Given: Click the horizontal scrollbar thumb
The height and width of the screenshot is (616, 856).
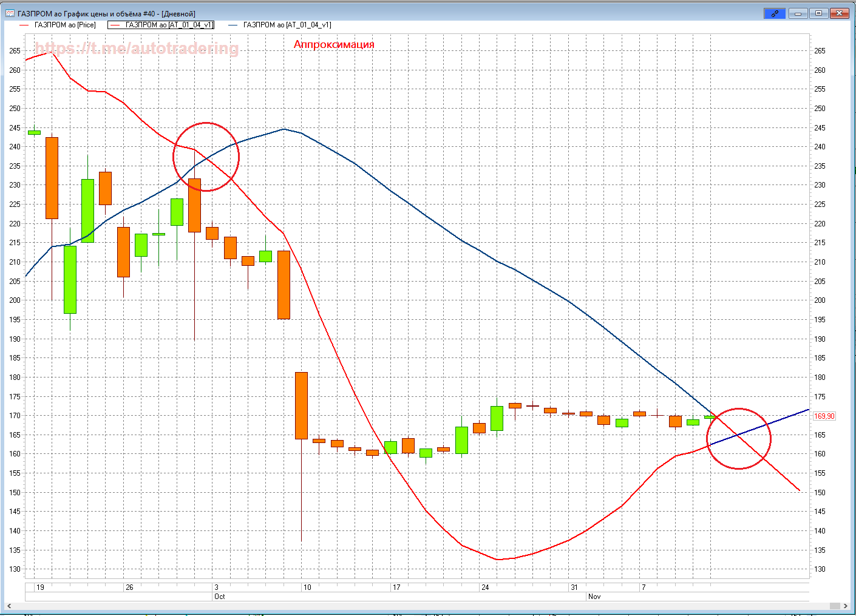Looking at the screenshot, I should point(425,606).
